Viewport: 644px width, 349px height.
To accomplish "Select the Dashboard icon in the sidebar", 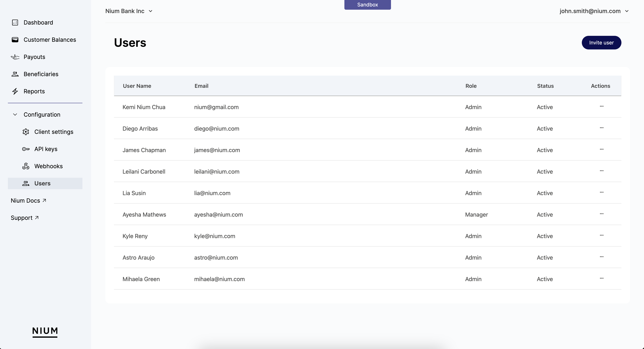I will pyautogui.click(x=15, y=23).
